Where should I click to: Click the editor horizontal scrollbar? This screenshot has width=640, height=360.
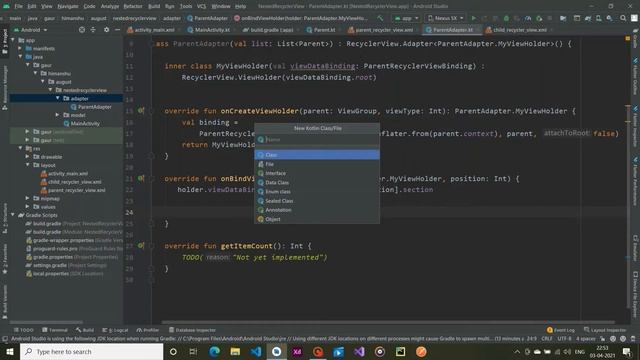[x=388, y=322]
